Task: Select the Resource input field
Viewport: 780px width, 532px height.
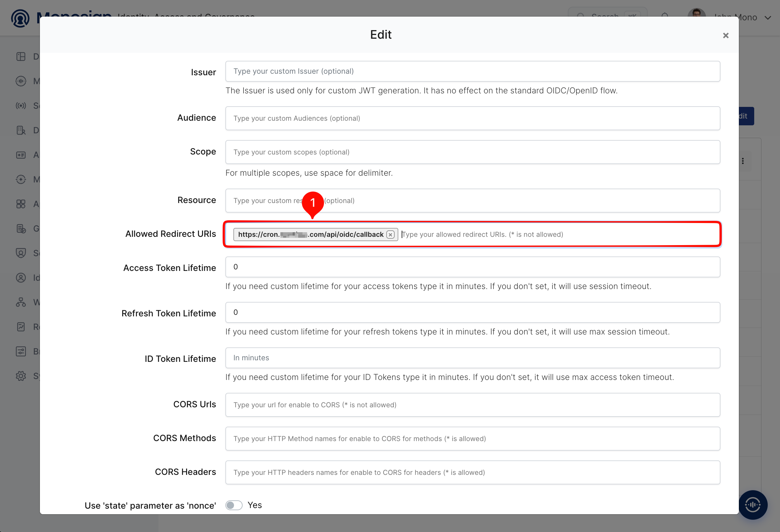Action: tap(473, 200)
